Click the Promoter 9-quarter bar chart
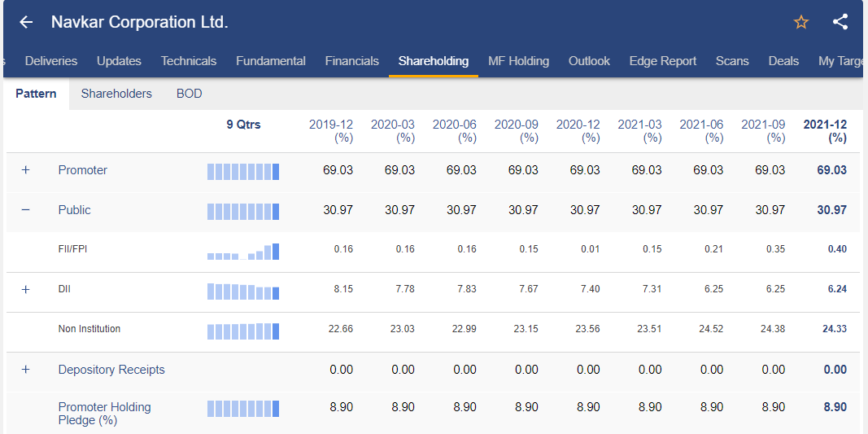The height and width of the screenshot is (434, 868). tap(243, 172)
